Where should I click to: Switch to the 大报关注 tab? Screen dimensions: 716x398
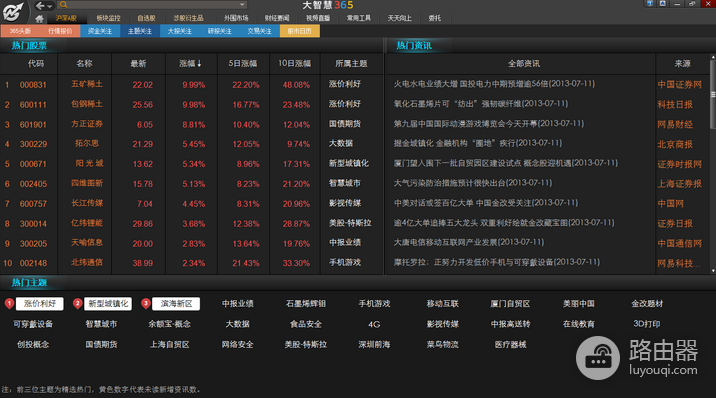[180, 31]
